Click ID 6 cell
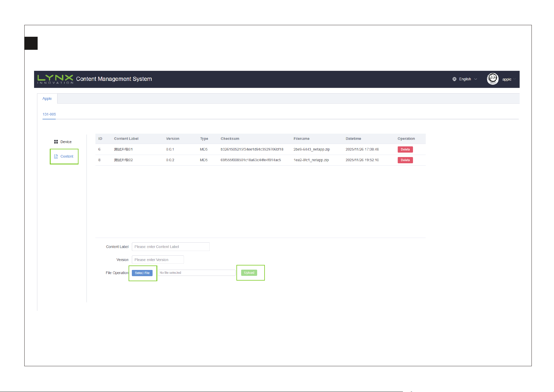The height and width of the screenshot is (392, 554). pyautogui.click(x=100, y=149)
